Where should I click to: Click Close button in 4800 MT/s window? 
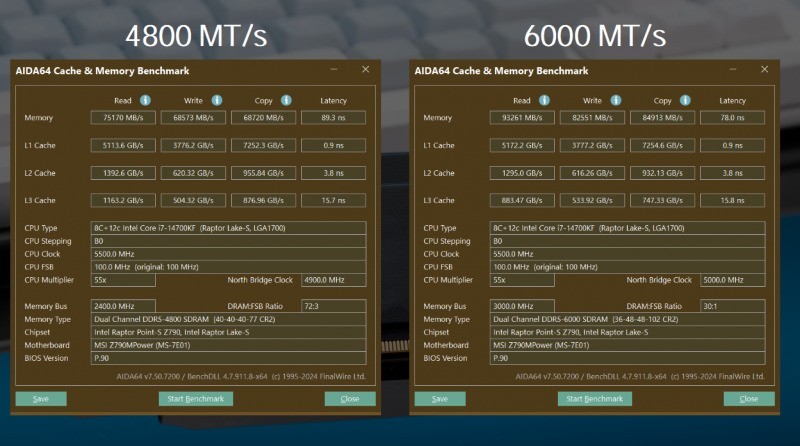(x=350, y=399)
